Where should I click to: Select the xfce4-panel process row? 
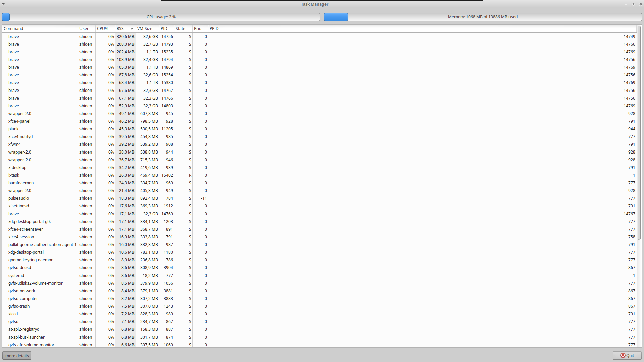19,121
